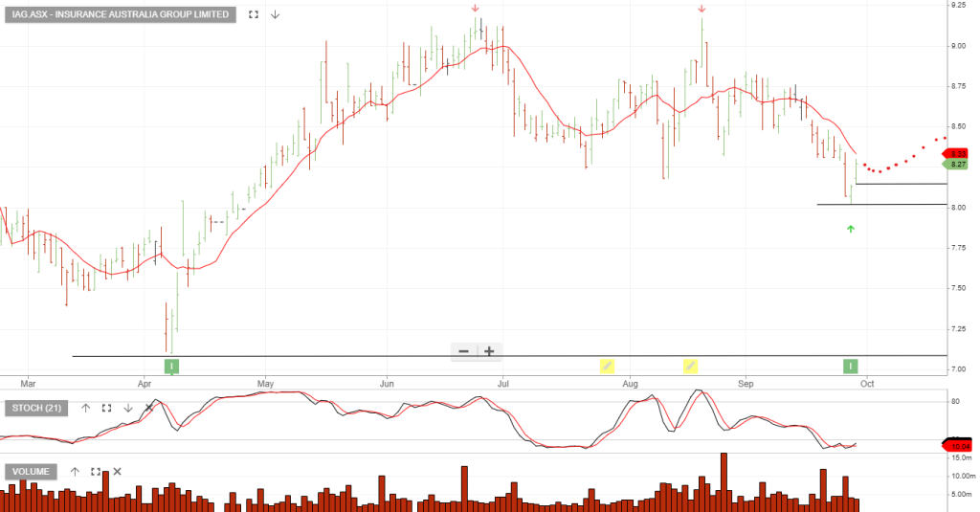The width and height of the screenshot is (980, 512).
Task: Click the green buy arrow below late-September bar
Action: (850, 229)
